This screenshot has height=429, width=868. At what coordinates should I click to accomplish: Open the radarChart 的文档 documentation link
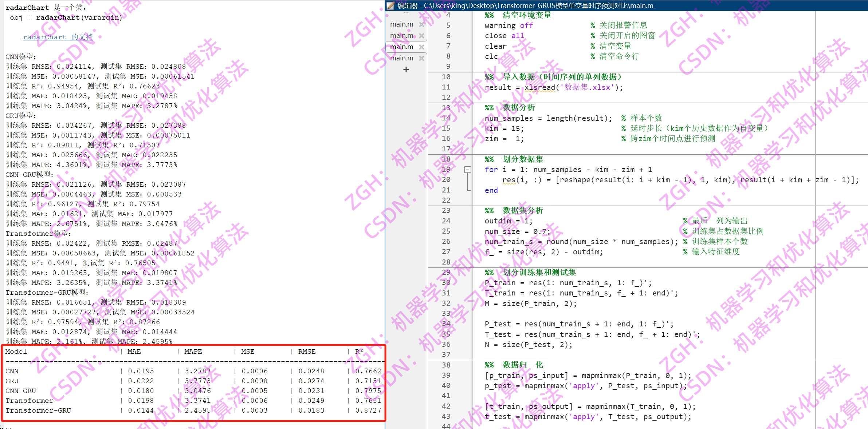point(58,37)
